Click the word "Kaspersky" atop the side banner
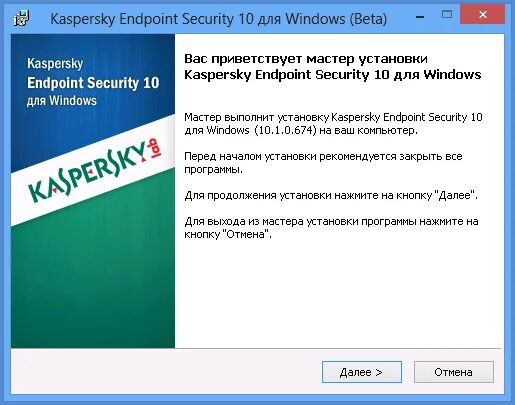The height and width of the screenshot is (405, 515). [55, 63]
